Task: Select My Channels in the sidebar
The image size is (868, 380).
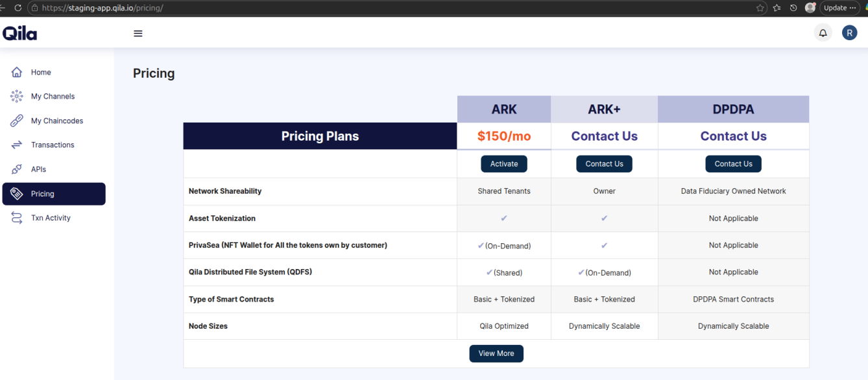Action: pyautogui.click(x=51, y=96)
